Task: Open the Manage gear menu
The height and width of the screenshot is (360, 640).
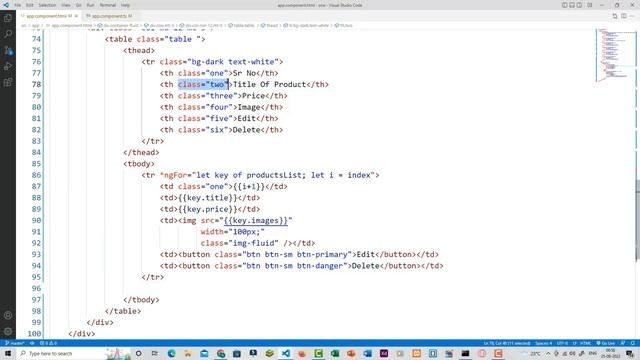Action: tap(8, 331)
